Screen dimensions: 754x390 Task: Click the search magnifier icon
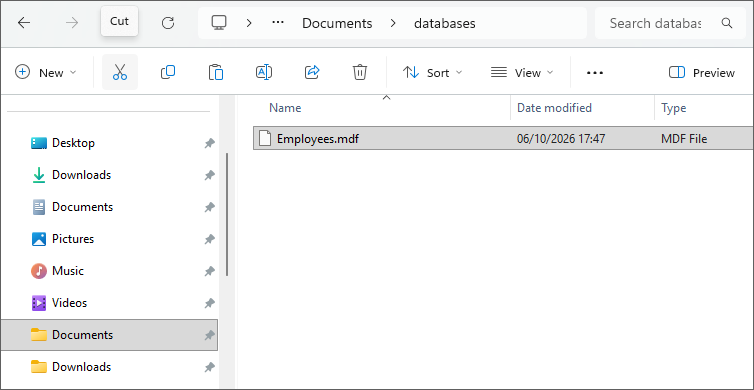point(727,23)
